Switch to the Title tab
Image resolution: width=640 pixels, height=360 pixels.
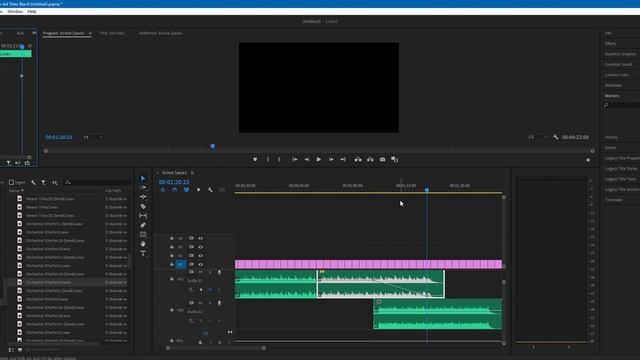click(x=112, y=33)
